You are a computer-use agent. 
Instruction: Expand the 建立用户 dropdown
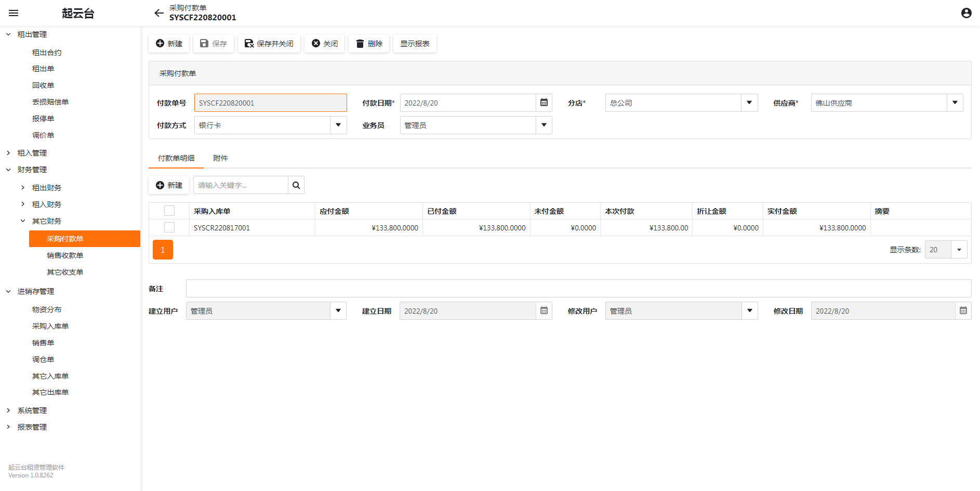(338, 311)
